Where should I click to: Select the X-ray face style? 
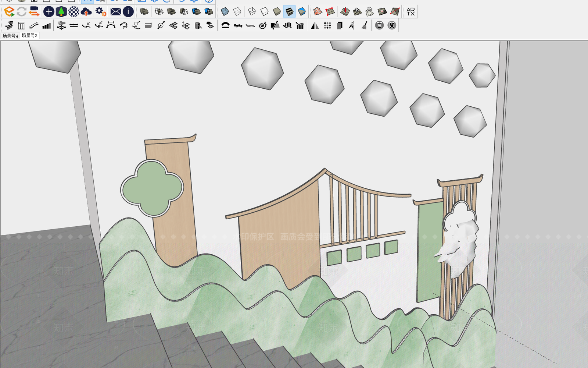[225, 12]
